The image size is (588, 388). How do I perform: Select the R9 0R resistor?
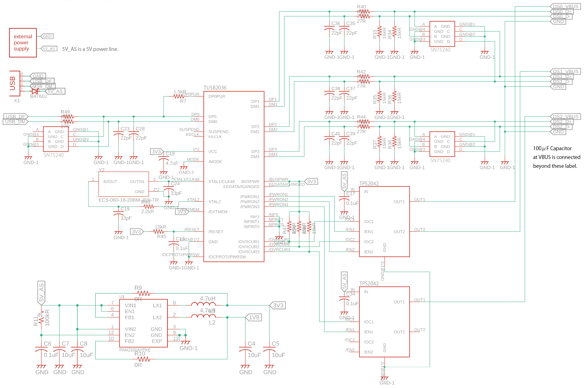point(144,293)
